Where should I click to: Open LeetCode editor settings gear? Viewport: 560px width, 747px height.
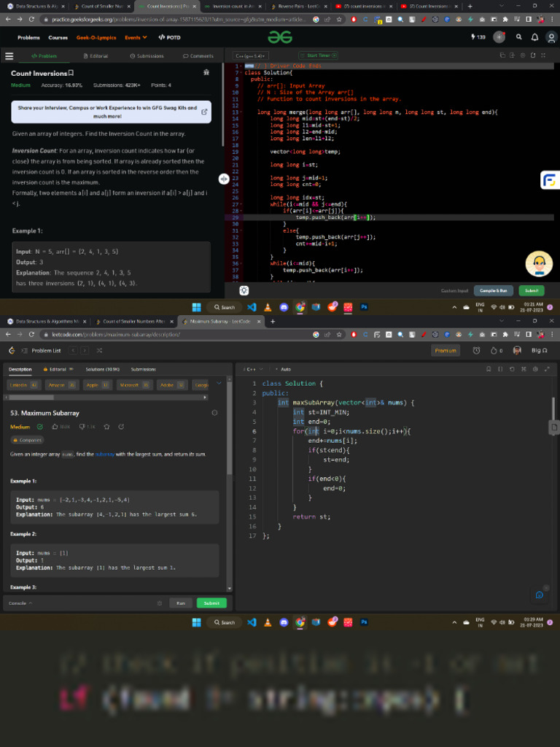pos(535,369)
